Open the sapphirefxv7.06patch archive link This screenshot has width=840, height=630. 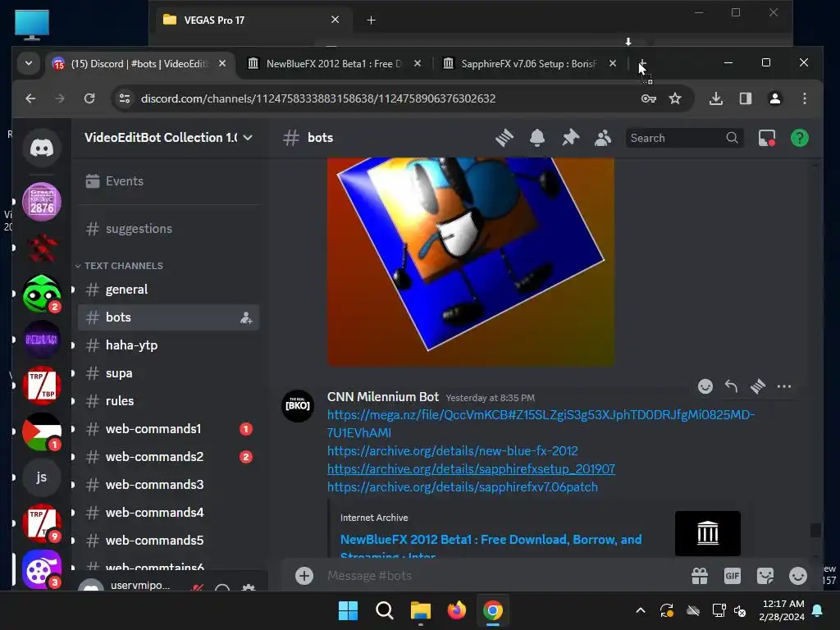463,487
